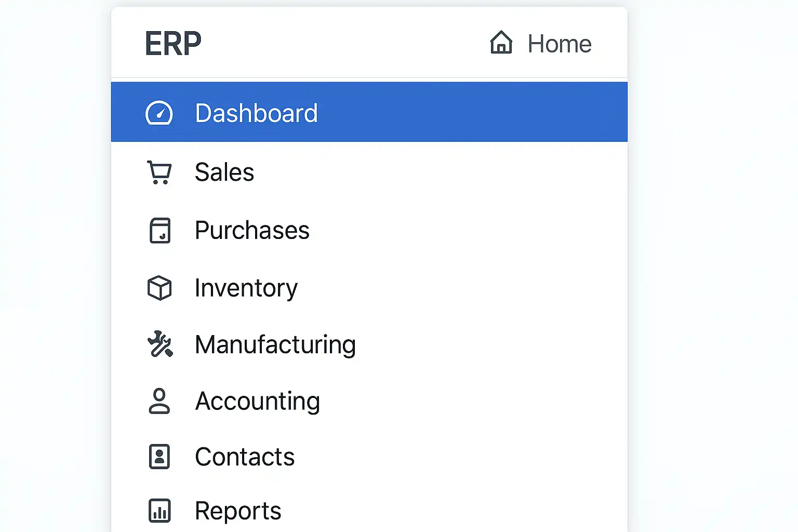This screenshot has width=798, height=532.
Task: Click the Sales shopping cart icon
Action: click(159, 172)
